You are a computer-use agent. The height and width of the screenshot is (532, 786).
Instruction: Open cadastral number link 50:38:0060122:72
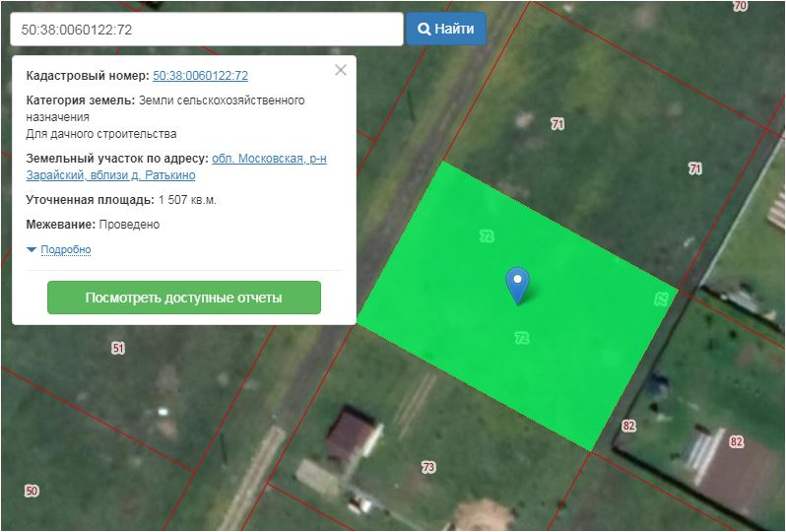[200, 75]
